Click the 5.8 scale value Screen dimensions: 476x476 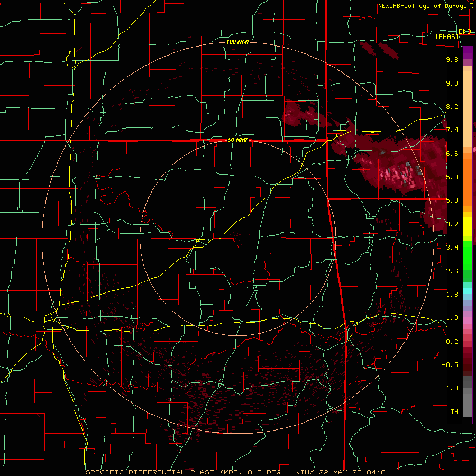coord(452,177)
